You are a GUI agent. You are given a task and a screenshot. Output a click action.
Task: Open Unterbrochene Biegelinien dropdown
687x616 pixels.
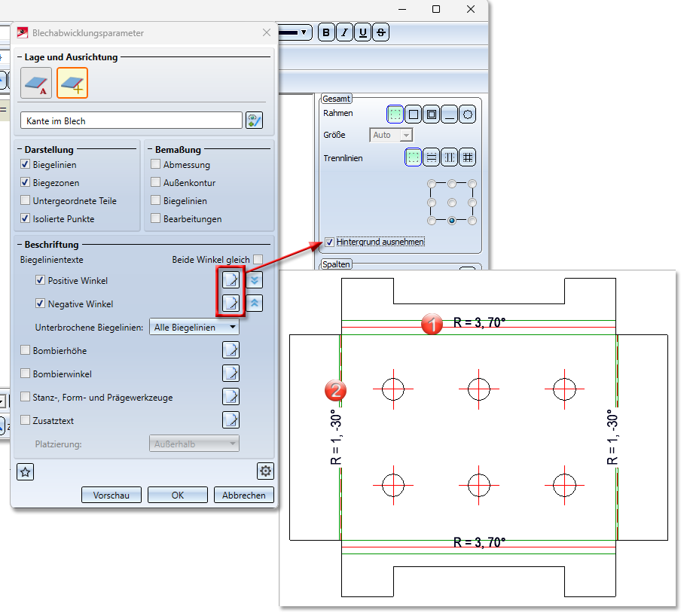point(194,327)
